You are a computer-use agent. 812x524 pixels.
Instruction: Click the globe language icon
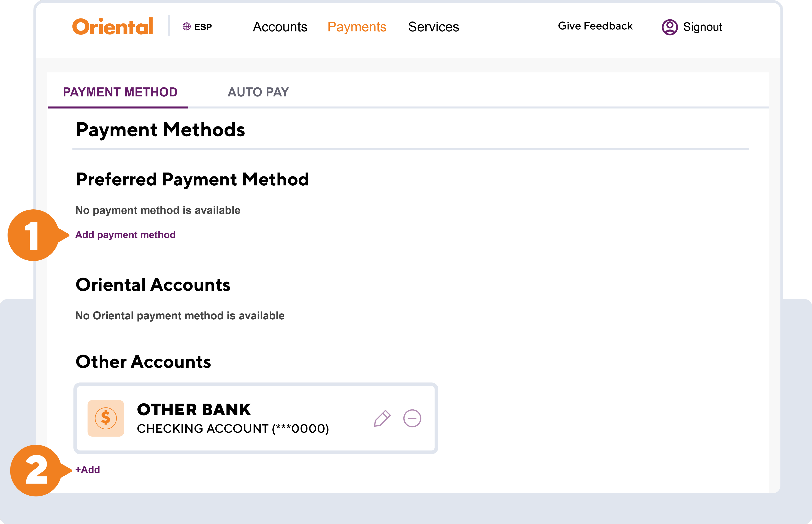coord(186,27)
